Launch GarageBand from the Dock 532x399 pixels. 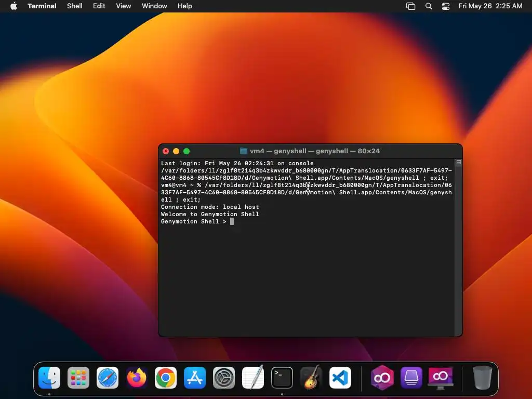(x=311, y=378)
